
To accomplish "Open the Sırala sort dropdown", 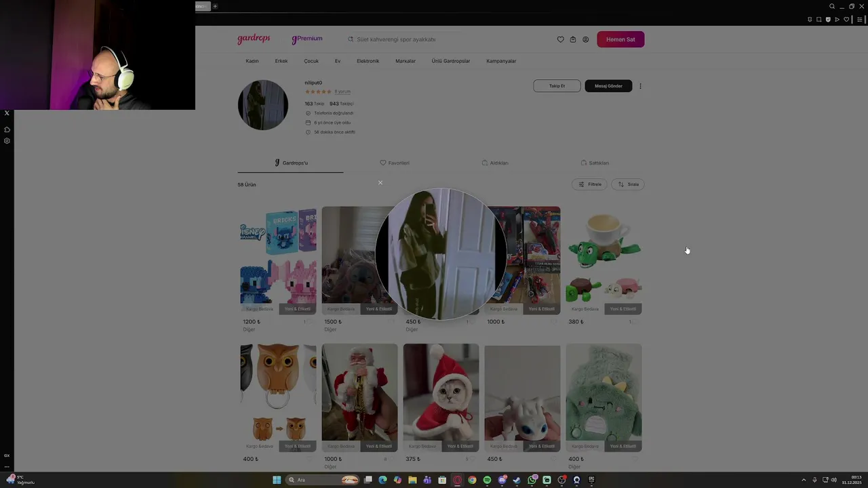I will point(628,184).
